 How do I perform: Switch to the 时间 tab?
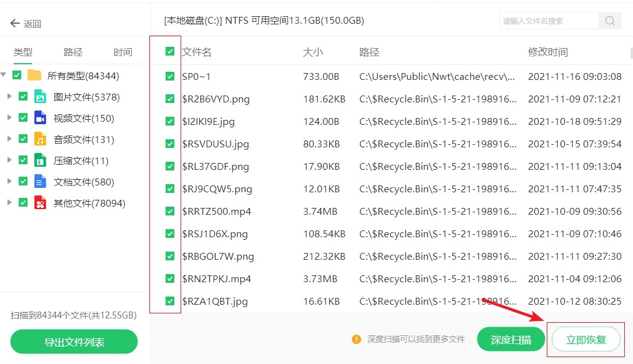(123, 52)
